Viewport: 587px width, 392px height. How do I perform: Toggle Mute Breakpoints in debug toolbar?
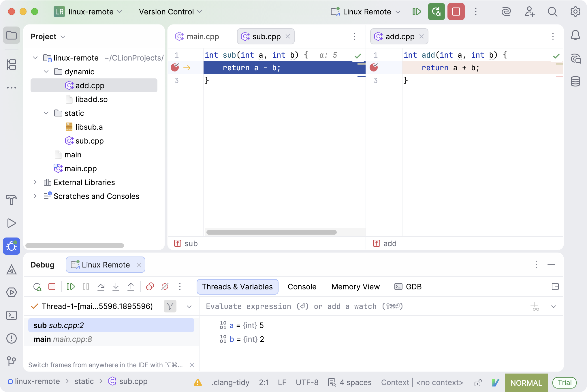click(165, 287)
